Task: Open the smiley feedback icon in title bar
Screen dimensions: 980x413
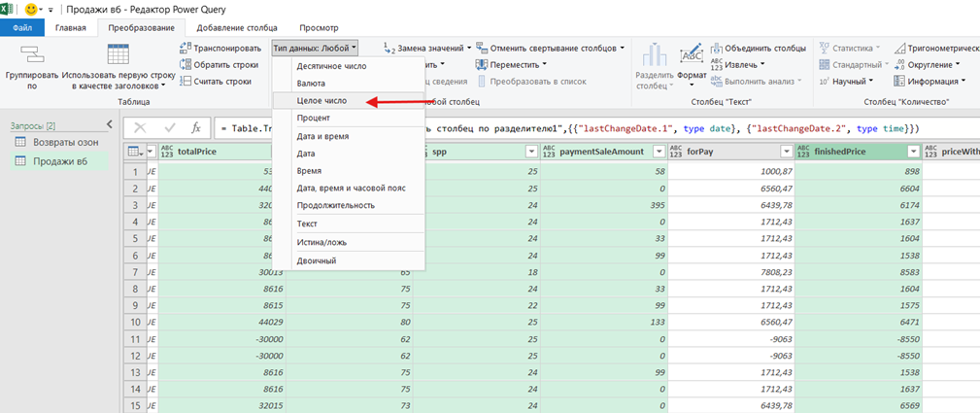Action: pos(31,10)
